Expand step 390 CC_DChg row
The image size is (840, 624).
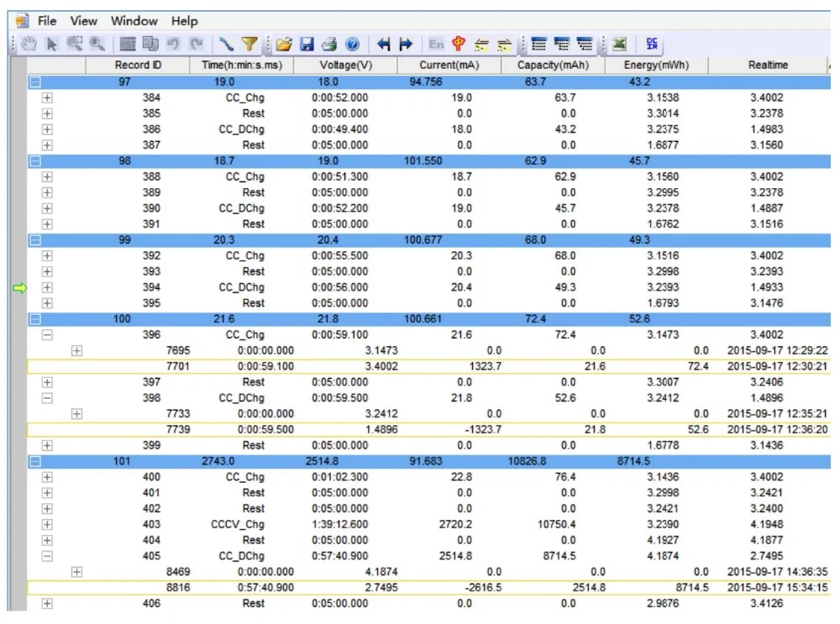47,208
